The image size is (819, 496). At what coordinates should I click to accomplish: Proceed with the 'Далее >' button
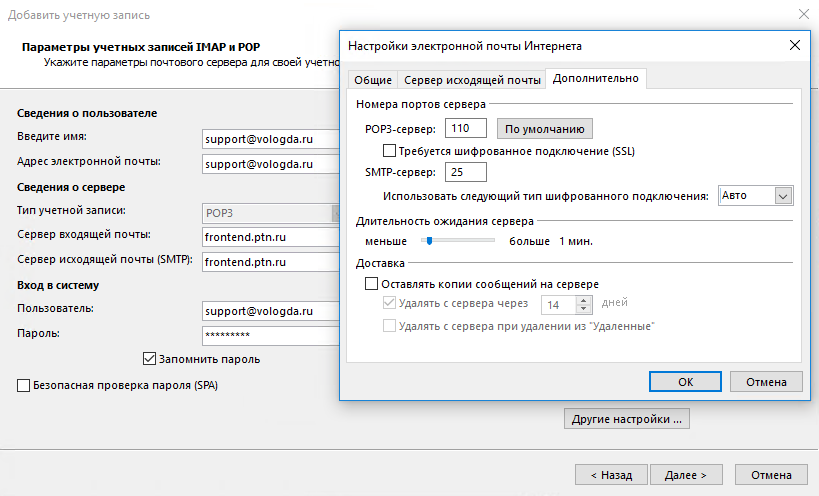pos(687,475)
